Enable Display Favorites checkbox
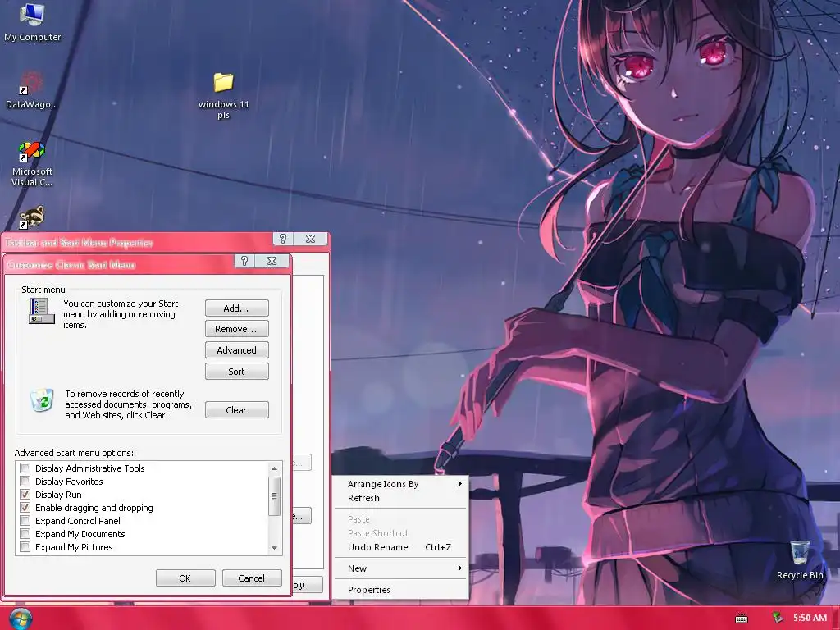The image size is (840, 630). coord(25,481)
